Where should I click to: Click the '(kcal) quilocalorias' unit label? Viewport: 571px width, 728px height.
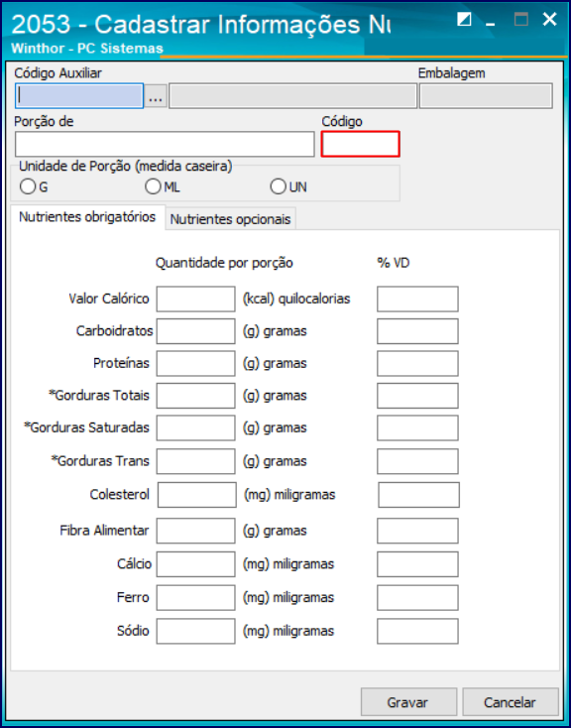click(x=296, y=299)
